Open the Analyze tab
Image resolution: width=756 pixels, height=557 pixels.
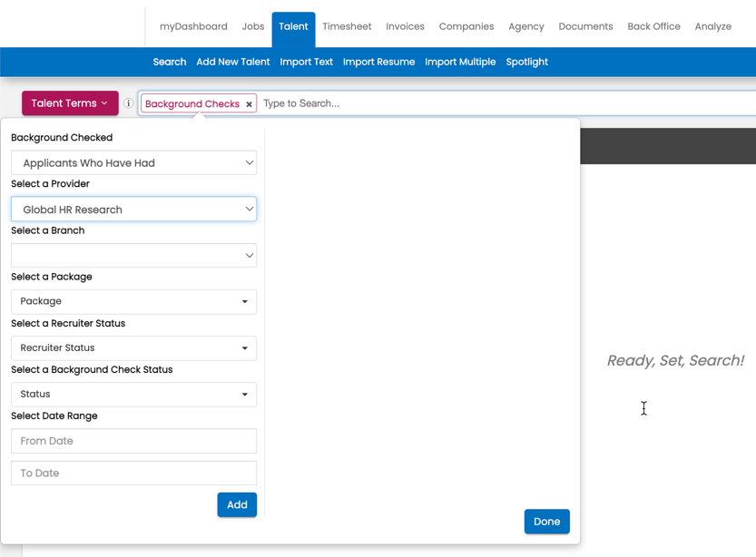pyautogui.click(x=712, y=26)
